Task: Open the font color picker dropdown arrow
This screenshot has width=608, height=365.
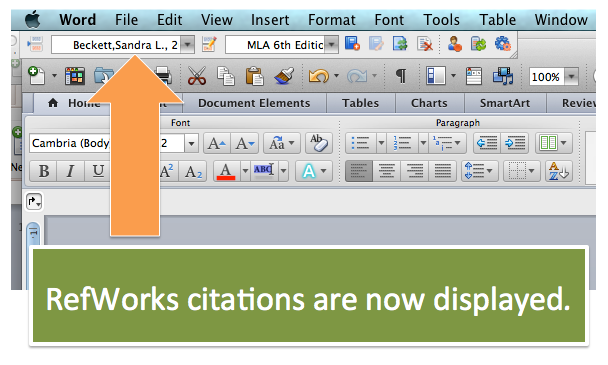Action: 245,171
